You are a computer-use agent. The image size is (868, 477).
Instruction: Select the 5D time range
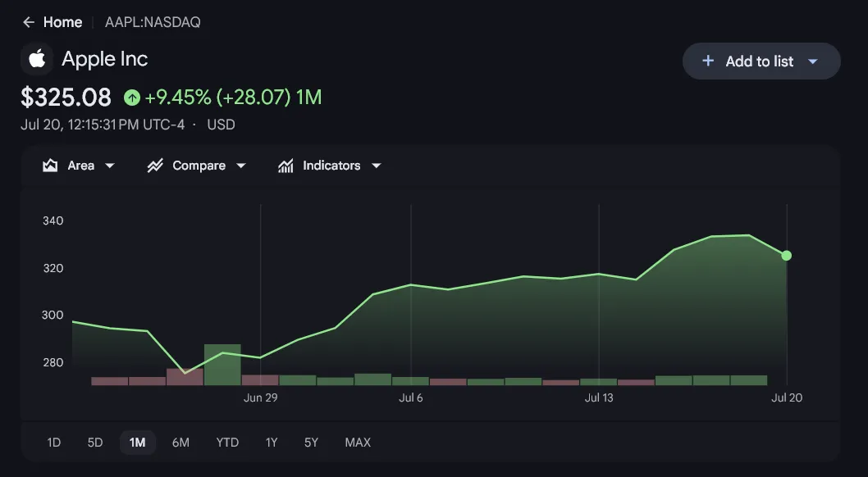click(95, 443)
